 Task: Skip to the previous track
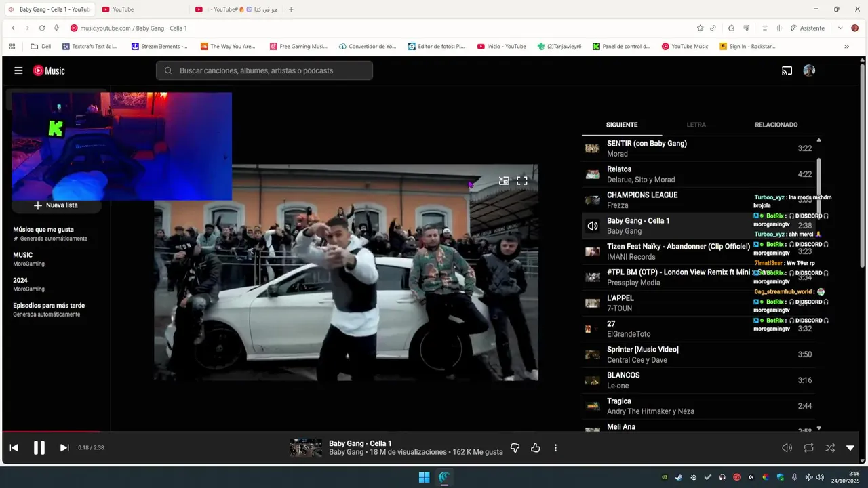[14, 447]
